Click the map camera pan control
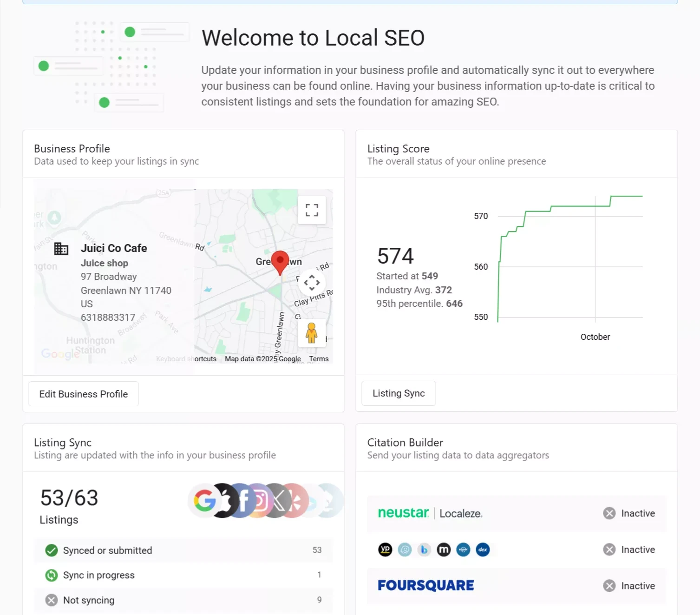The width and height of the screenshot is (700, 615). (x=312, y=283)
